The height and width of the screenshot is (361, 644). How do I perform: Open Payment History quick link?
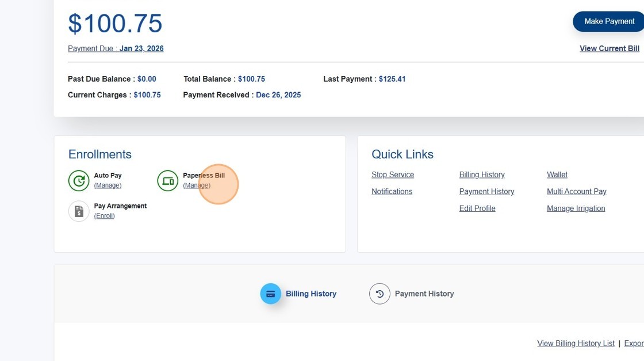pos(486,192)
